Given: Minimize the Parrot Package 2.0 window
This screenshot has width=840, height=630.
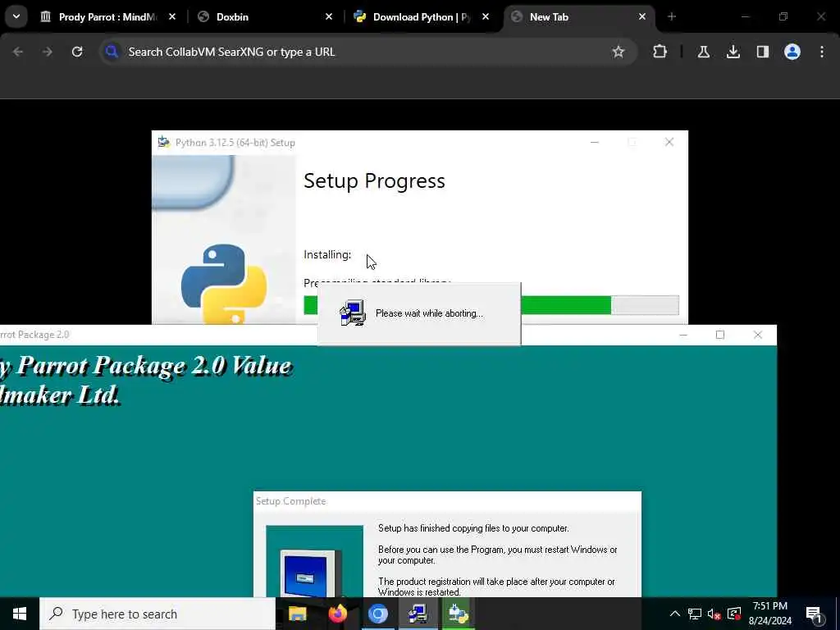Looking at the screenshot, I should pos(683,335).
